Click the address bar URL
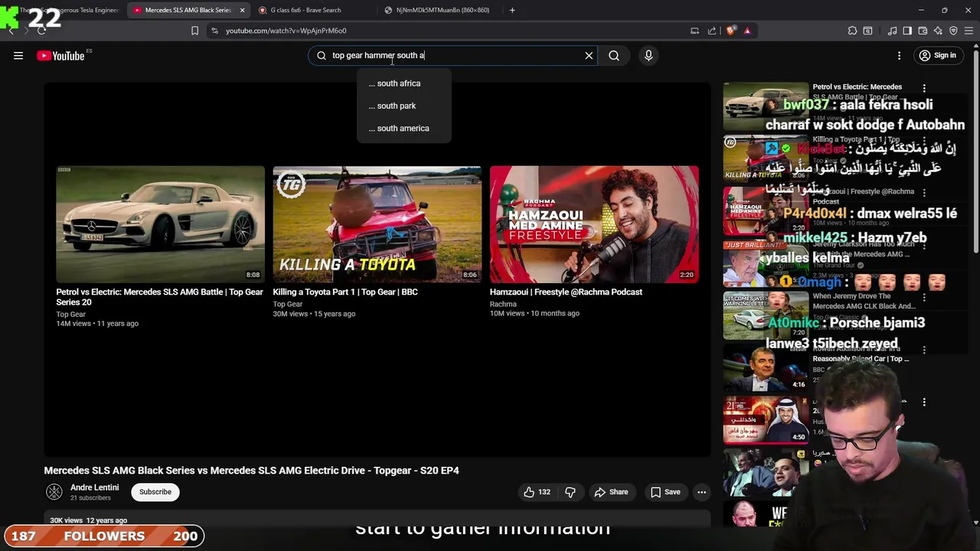Viewport: 980px width, 551px height. 286,31
